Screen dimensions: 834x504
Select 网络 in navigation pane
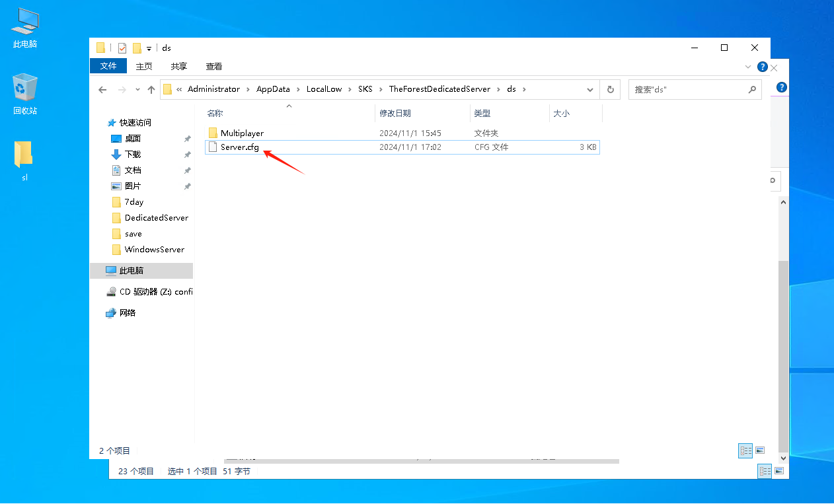pos(128,313)
